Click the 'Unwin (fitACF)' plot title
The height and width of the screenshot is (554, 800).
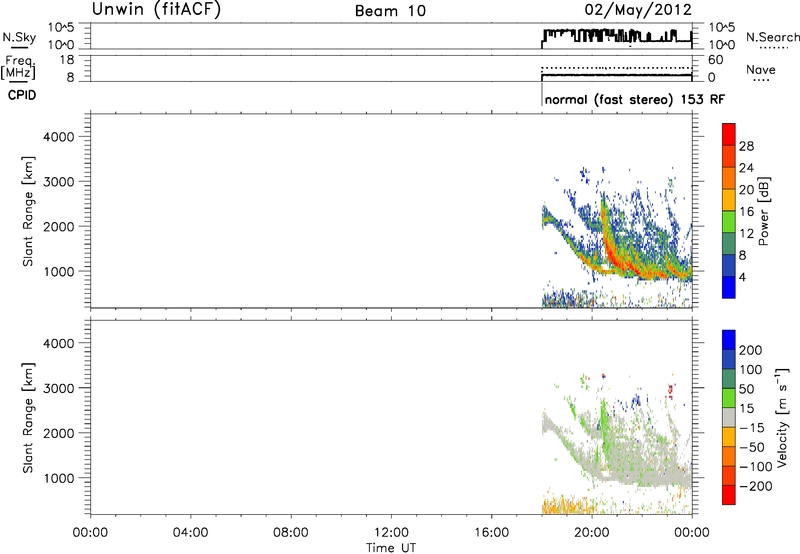(x=156, y=9)
